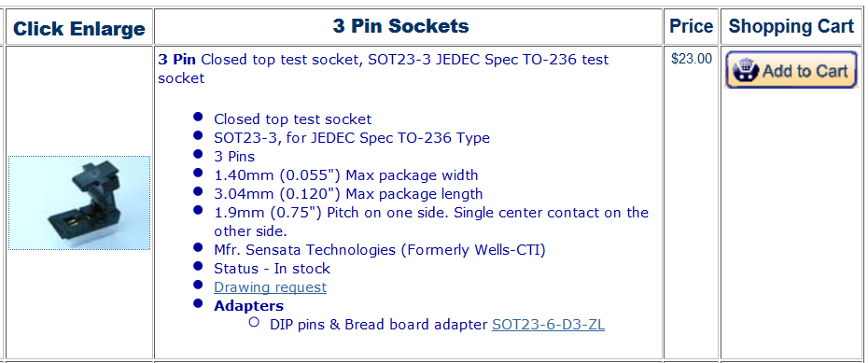Click the 1.40mm Max package width line
Image resolution: width=868 pixels, height=363 pixels.
346,175
